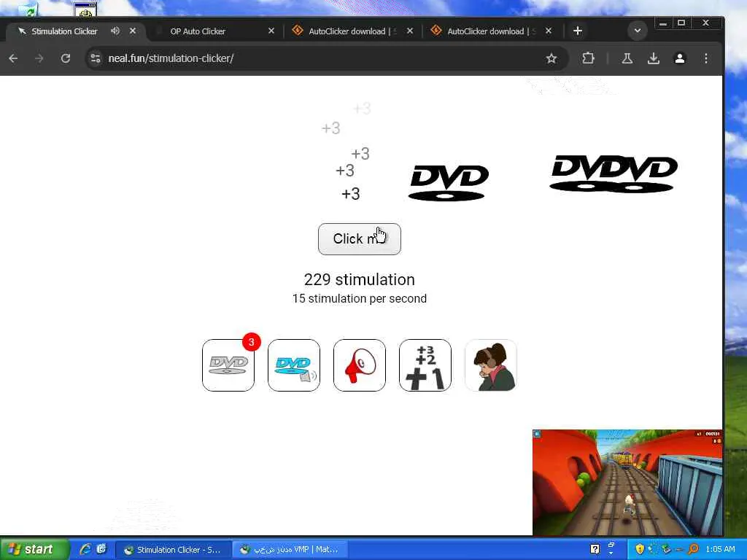Open Chrome Labs flask icon

(627, 58)
